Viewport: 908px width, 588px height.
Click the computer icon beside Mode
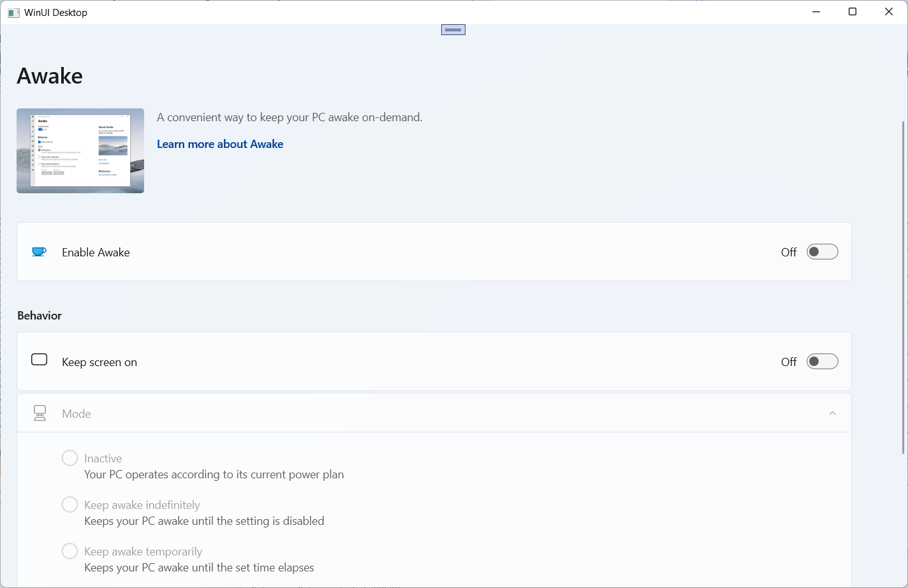[40, 413]
